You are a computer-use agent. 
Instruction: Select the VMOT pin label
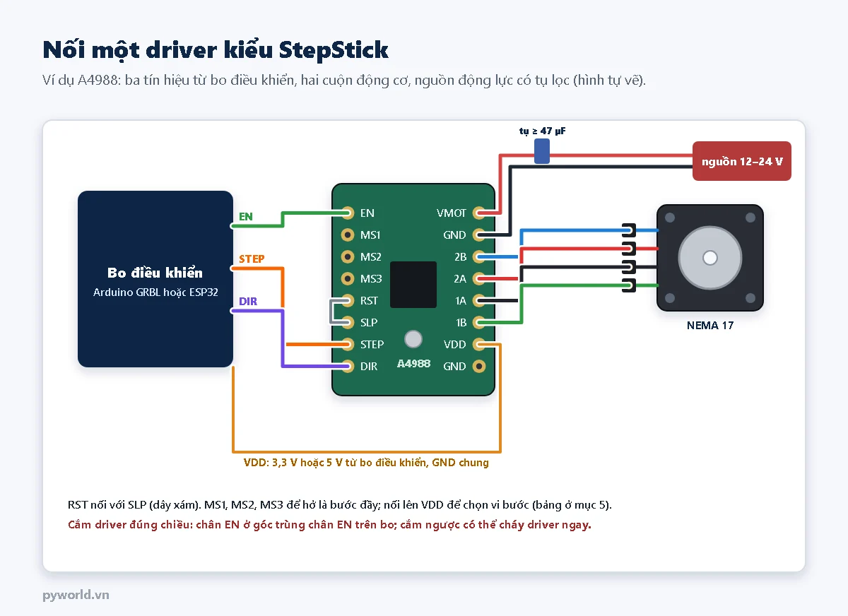(452, 213)
